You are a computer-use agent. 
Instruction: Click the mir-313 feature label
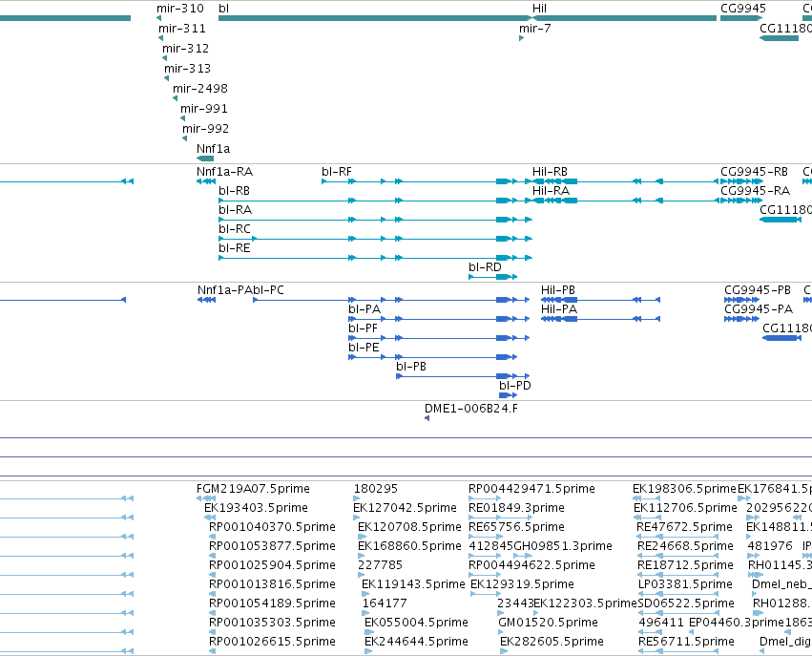[x=187, y=69]
